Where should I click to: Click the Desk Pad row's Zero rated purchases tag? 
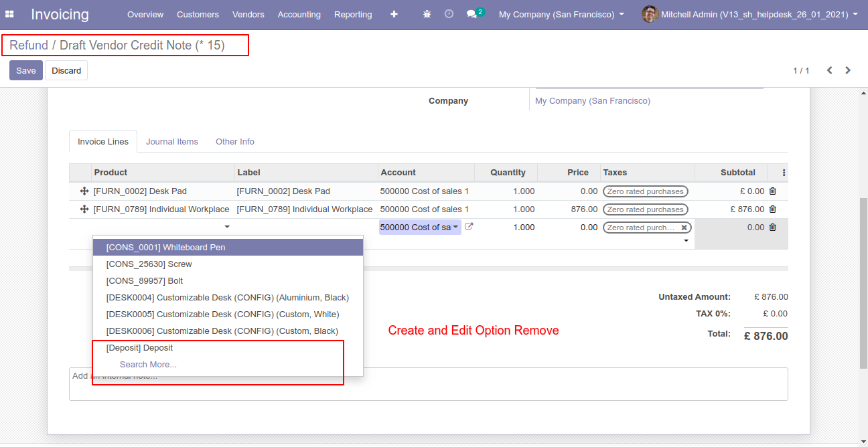pos(646,191)
